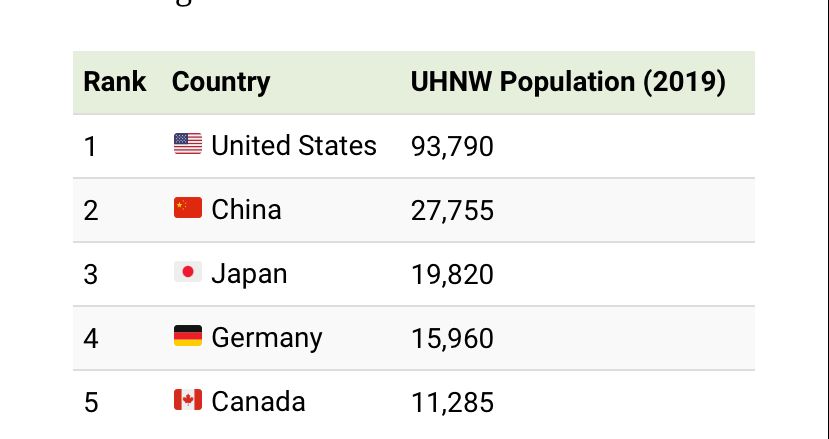This screenshot has height=439, width=829.
Task: Click the Japan flag icon
Action: click(188, 273)
